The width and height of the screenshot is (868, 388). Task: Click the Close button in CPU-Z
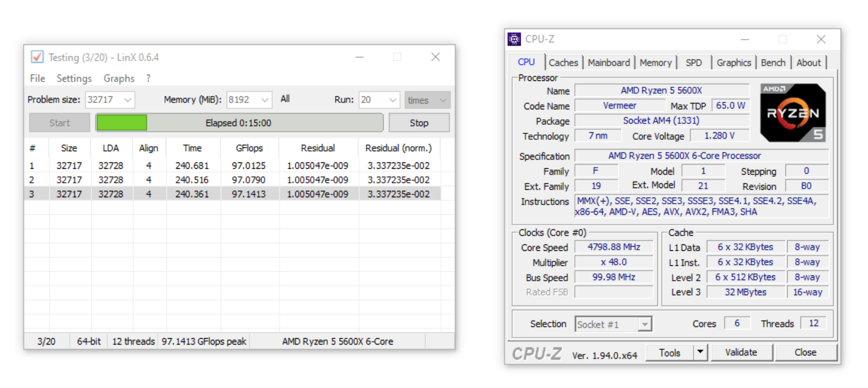click(x=805, y=353)
